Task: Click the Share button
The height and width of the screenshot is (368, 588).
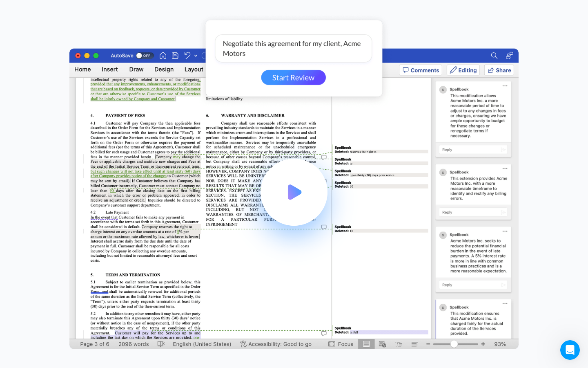Action: 499,70
